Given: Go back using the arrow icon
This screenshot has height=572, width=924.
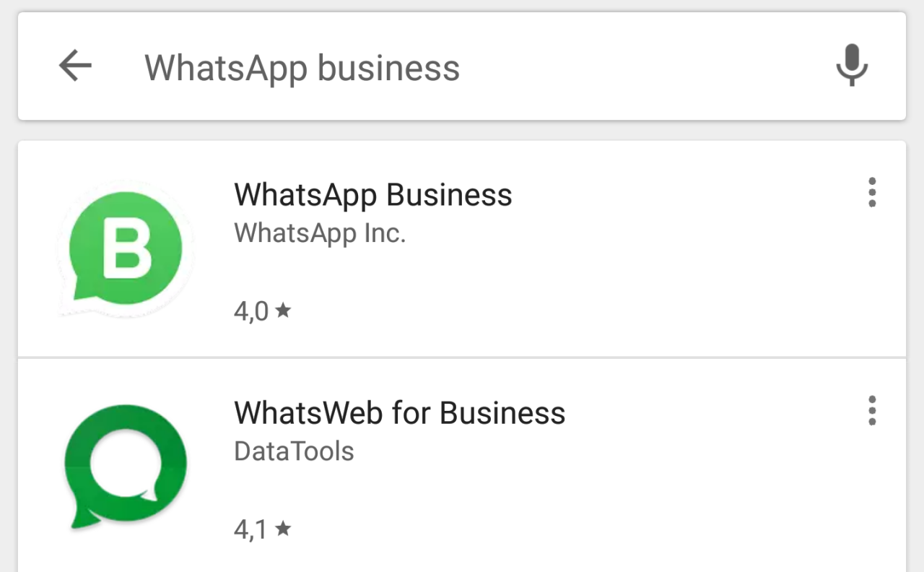Looking at the screenshot, I should pos(75,67).
